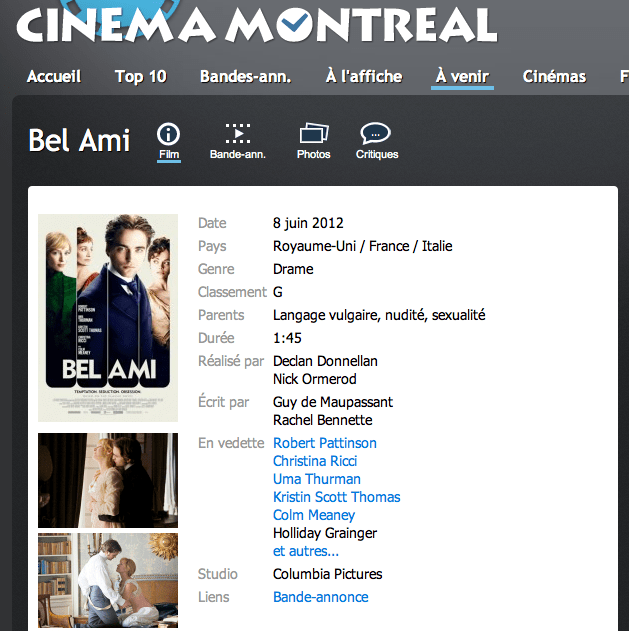Open the Photos icon

point(314,134)
